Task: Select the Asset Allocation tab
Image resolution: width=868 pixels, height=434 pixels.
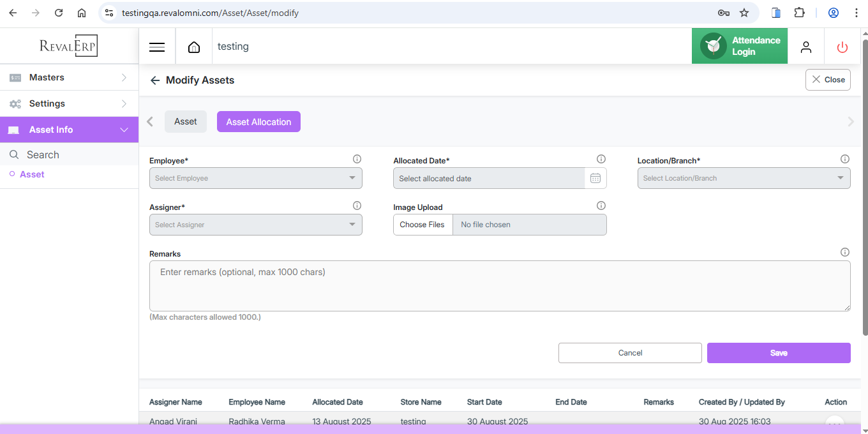Action: tap(258, 122)
